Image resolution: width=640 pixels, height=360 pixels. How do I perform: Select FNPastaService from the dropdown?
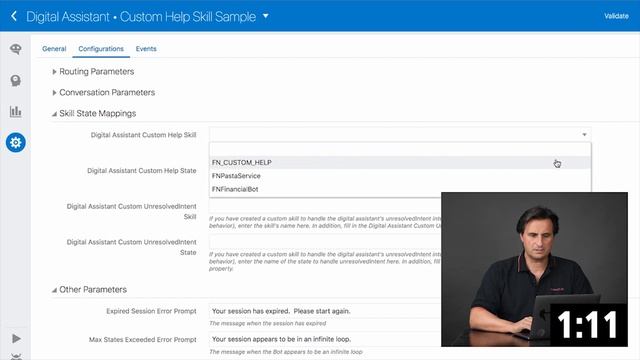(x=400, y=176)
